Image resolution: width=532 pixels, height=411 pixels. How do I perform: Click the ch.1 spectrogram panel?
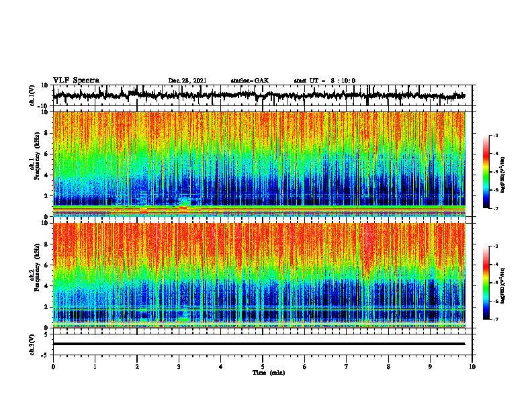[x=259, y=164]
